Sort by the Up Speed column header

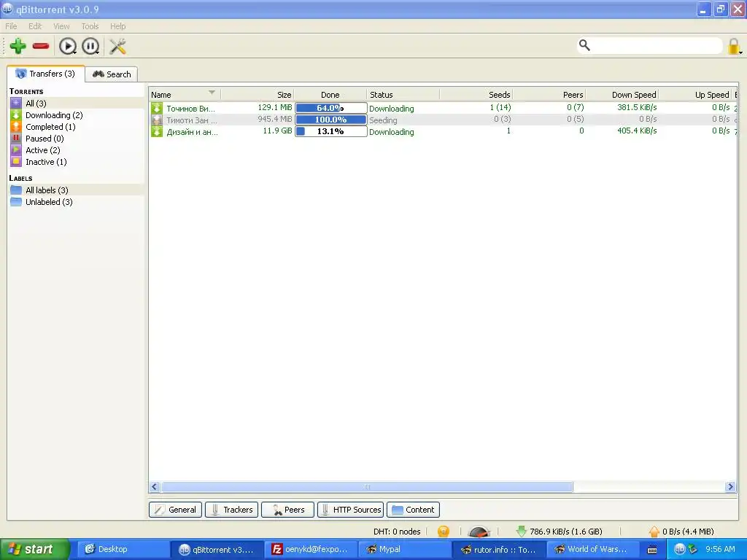point(695,94)
